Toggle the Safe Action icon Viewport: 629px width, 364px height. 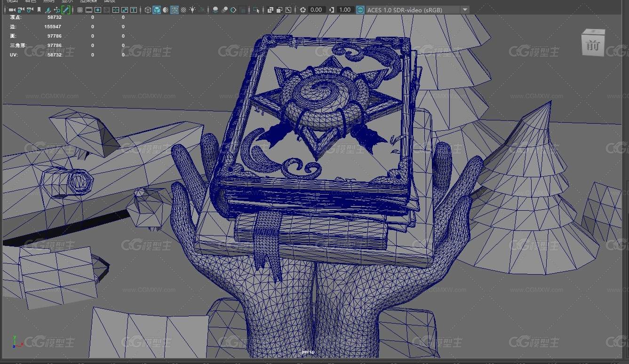tap(125, 10)
